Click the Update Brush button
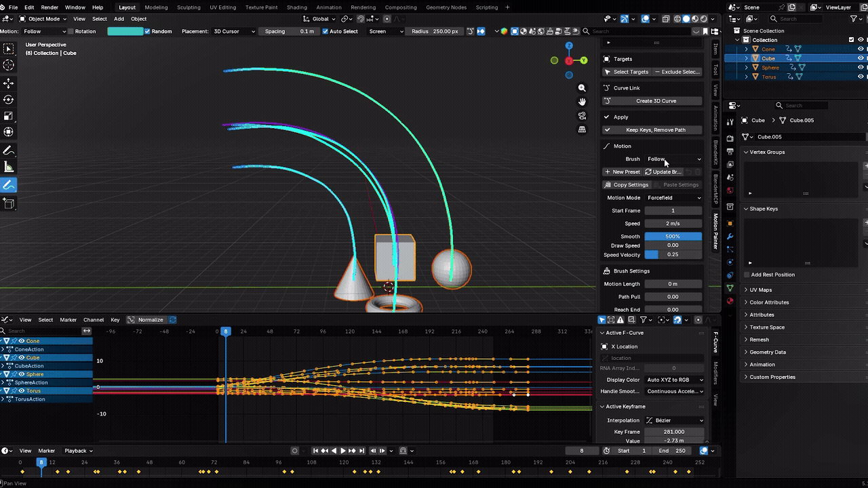The width and height of the screenshot is (868, 488). point(663,171)
